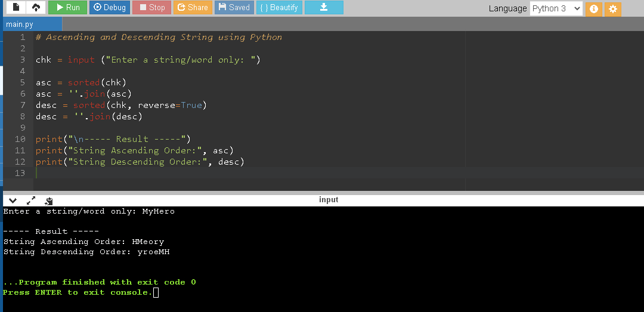
Task: Start the Debug session
Action: 110,7
